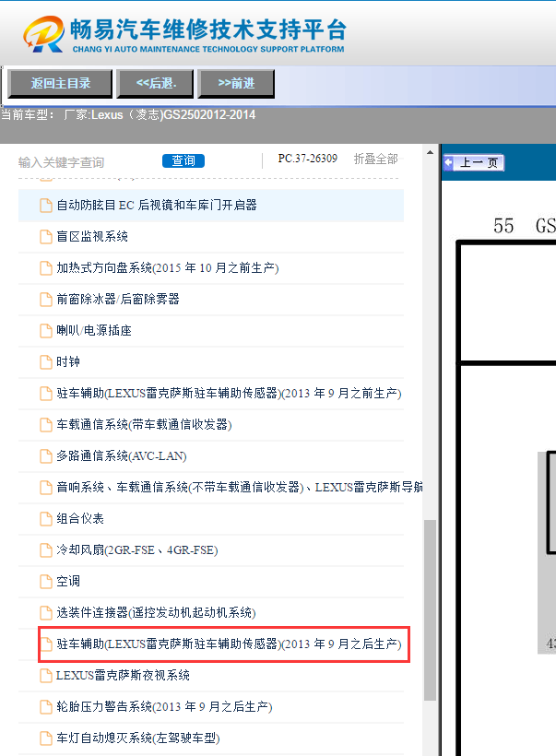The image size is (556, 756).
Task: Click the left-arrow icon in 上一页 button
Action: point(449,162)
